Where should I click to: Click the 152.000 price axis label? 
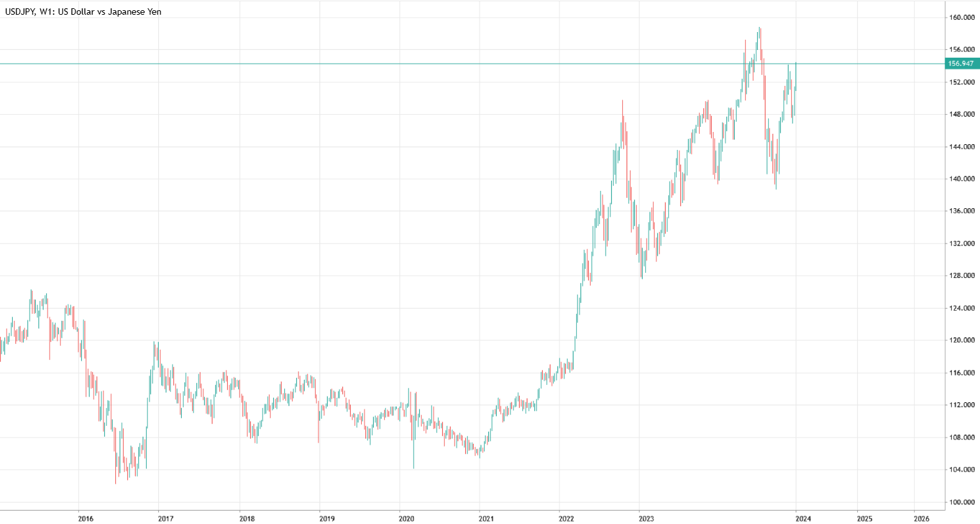pyautogui.click(x=962, y=82)
